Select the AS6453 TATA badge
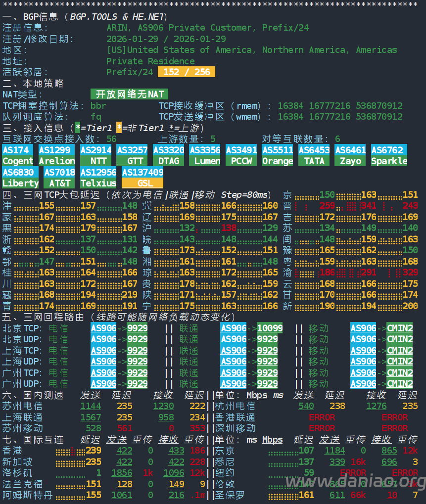The height and width of the screenshot is (504, 426). pos(314,155)
